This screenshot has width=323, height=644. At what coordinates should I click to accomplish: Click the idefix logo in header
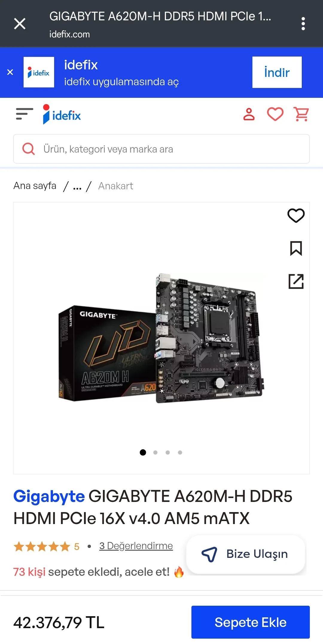coord(62,114)
